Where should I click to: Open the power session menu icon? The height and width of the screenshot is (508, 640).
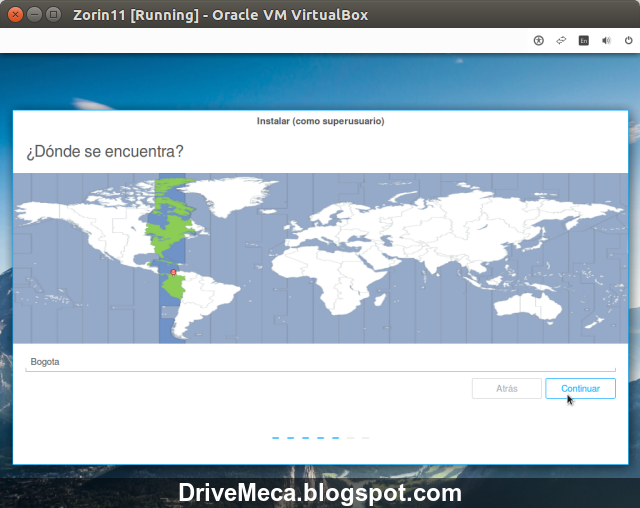tap(629, 40)
